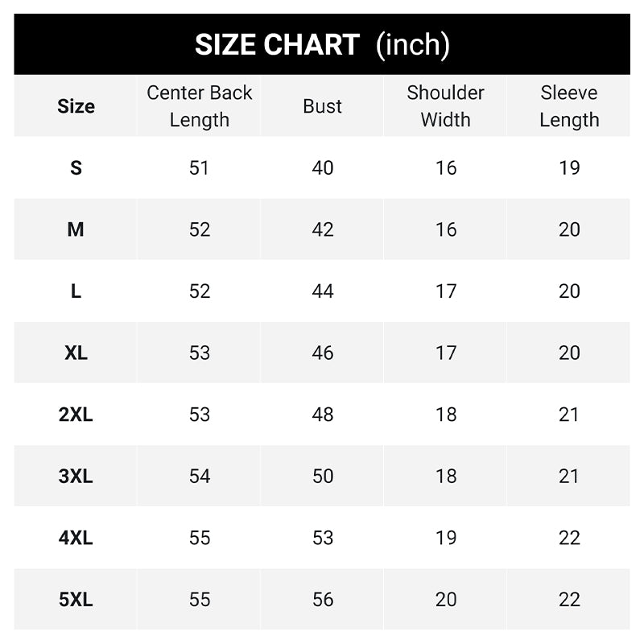Click Sleeve Length value 19 for size S
The height and width of the screenshot is (644, 644).
click(x=569, y=168)
